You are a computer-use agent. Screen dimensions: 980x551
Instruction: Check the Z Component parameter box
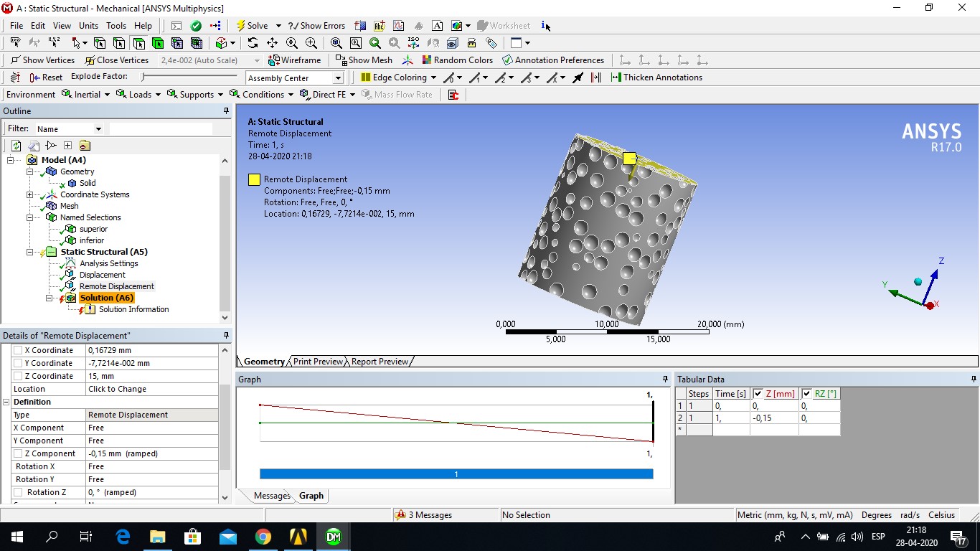click(18, 453)
